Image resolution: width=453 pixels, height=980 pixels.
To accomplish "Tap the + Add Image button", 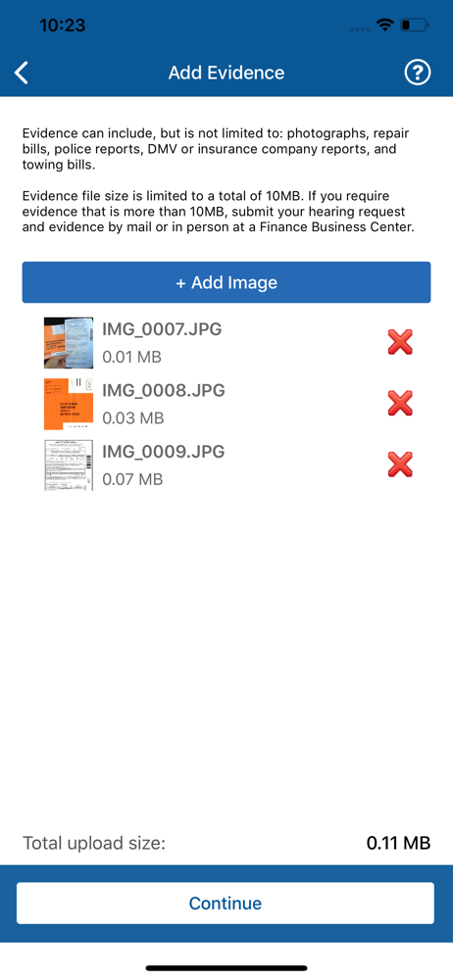I will [x=226, y=282].
